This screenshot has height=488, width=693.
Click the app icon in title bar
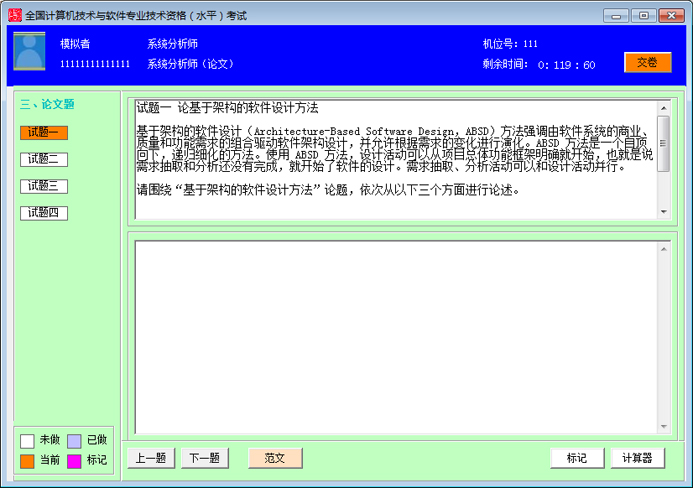click(x=13, y=14)
